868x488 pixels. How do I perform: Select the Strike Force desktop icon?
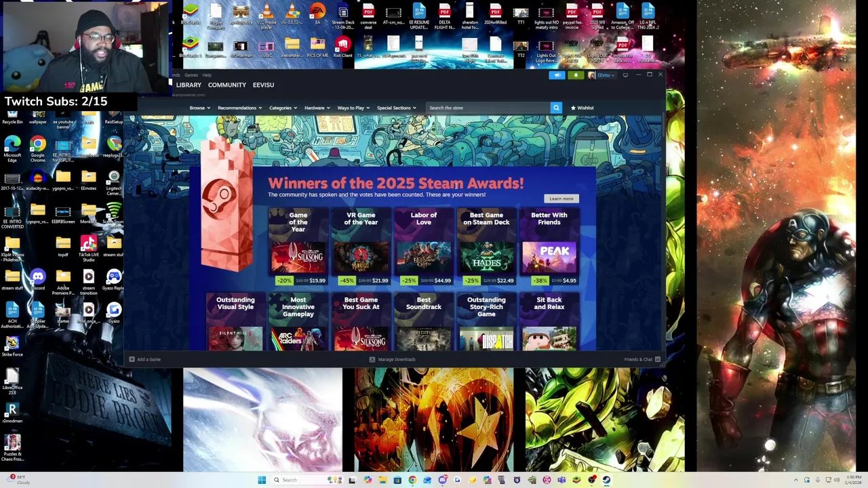(12, 346)
